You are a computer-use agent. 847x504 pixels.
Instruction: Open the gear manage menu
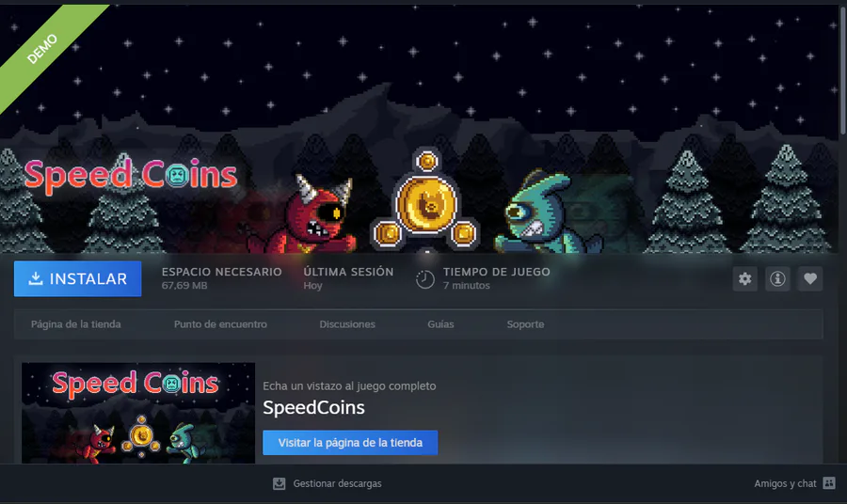(745, 278)
